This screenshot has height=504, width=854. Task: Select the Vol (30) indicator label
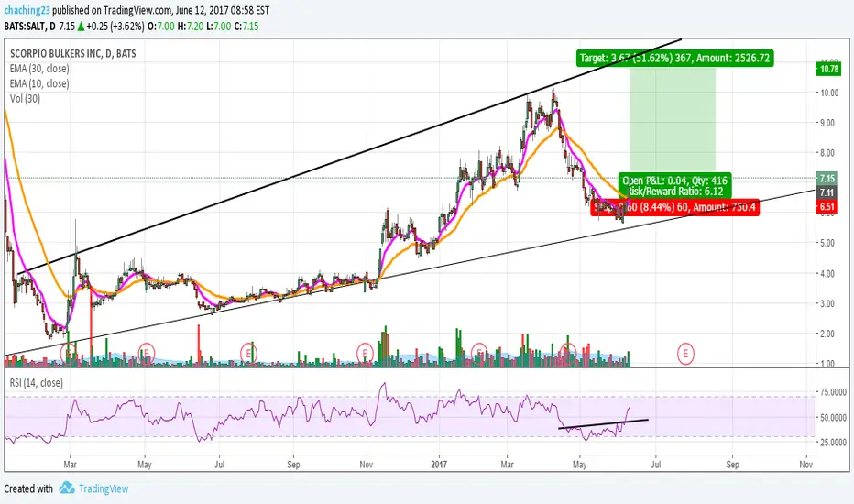[x=25, y=99]
